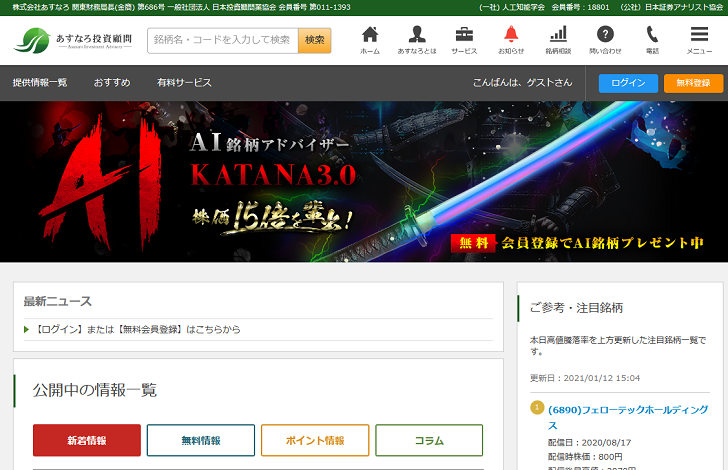The height and width of the screenshot is (470, 728).
Task: Click the 最新ニュース heading
Action: tap(58, 301)
